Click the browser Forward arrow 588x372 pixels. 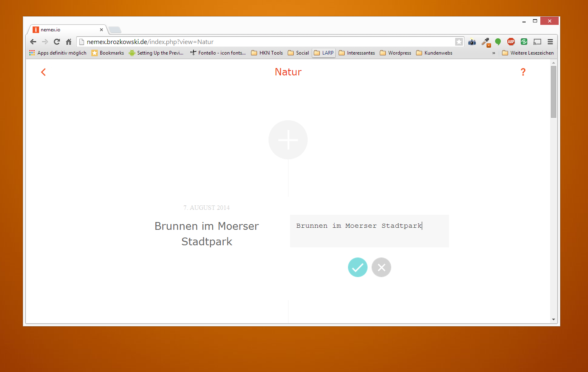45,42
